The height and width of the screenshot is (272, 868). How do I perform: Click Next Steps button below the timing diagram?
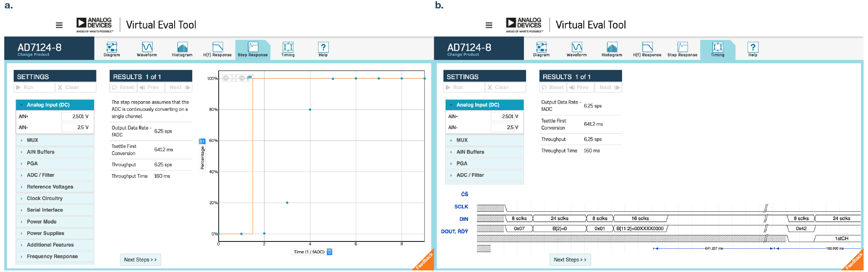570,260
